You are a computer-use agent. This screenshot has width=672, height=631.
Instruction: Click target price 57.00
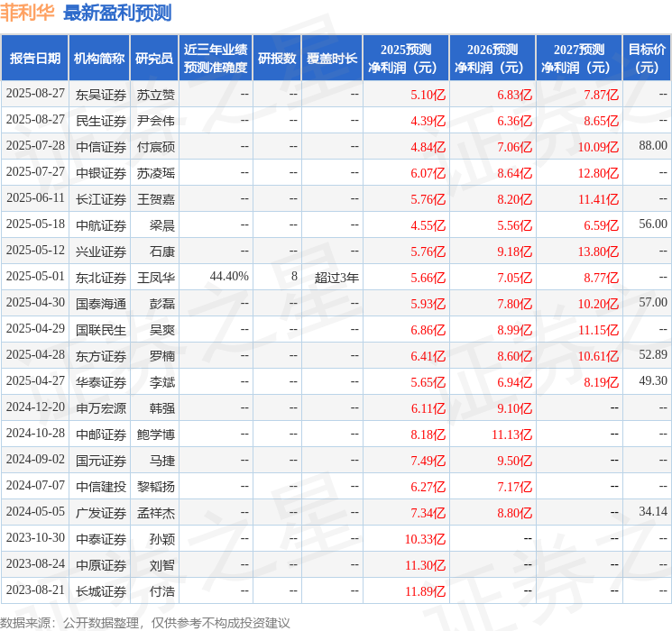(x=653, y=302)
